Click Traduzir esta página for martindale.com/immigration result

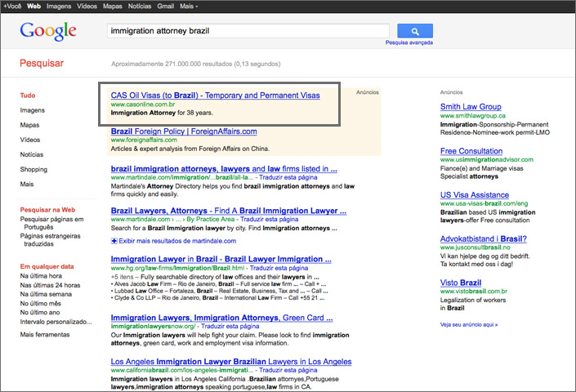288,177
